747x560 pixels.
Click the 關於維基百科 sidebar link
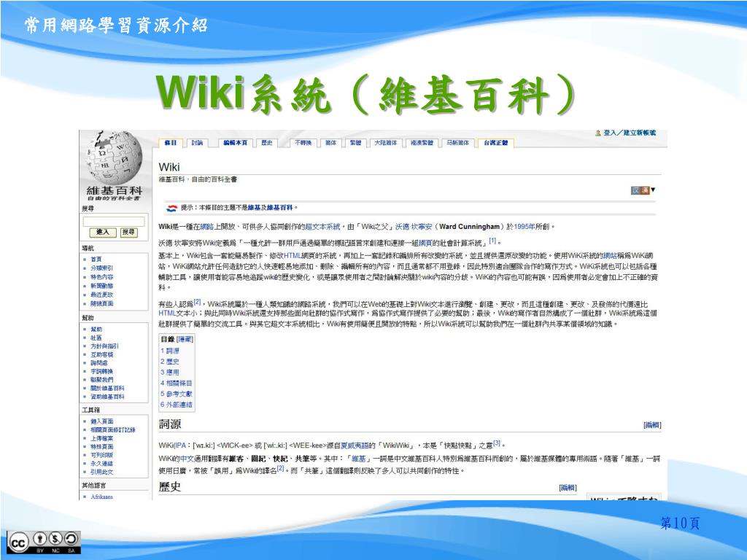(x=108, y=389)
